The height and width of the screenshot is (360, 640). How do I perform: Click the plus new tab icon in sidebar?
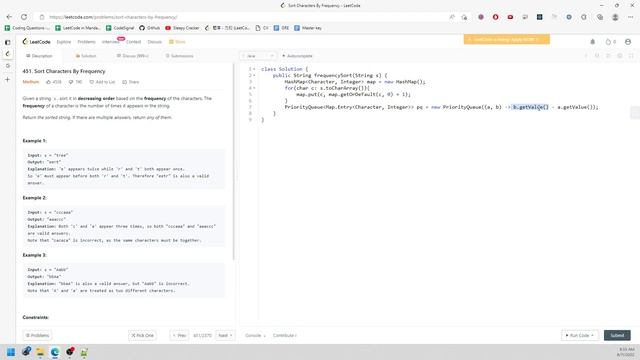[7, 80]
